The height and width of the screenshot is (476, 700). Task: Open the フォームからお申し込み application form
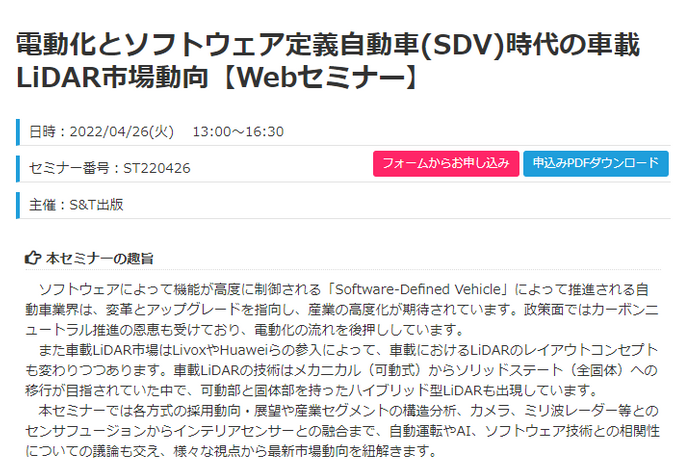click(446, 163)
